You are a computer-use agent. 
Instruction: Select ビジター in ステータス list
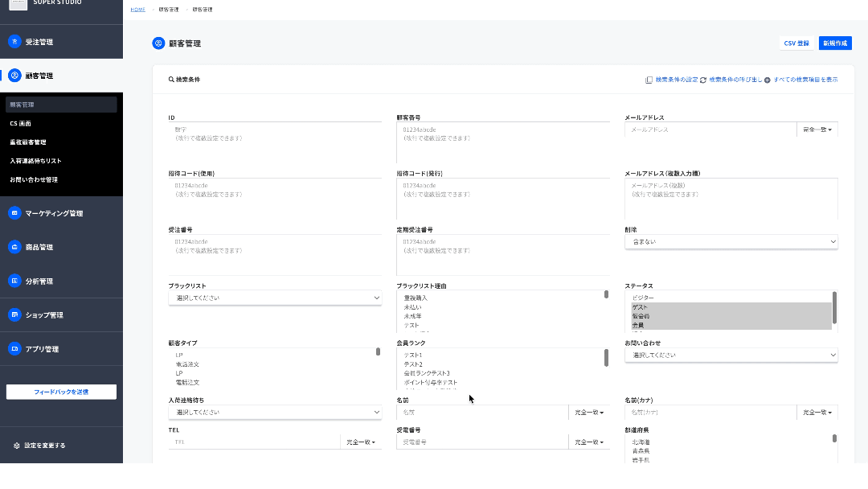[x=643, y=298]
